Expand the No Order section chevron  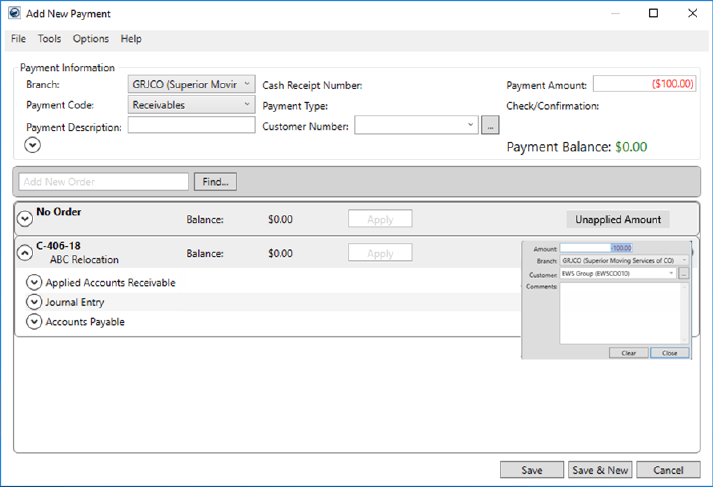point(25,219)
